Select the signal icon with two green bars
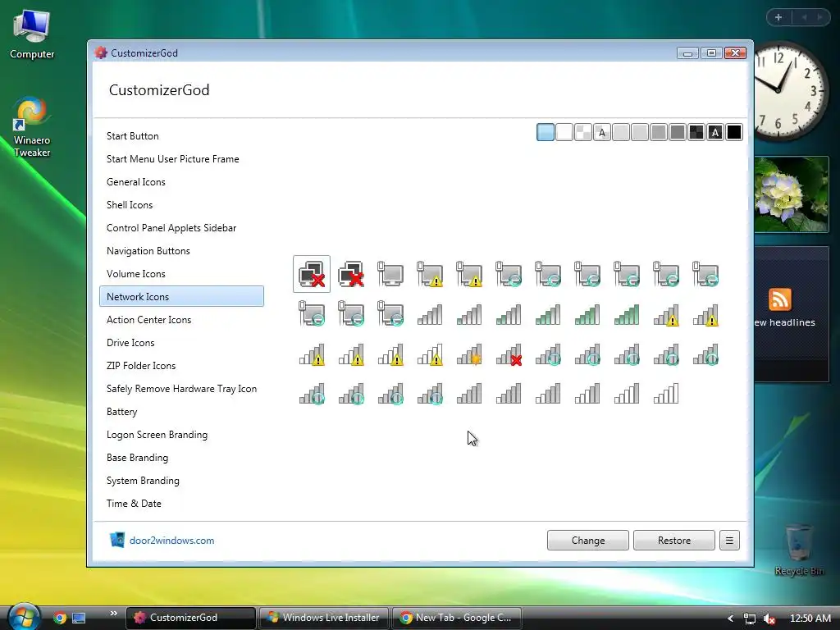This screenshot has height=630, width=840. pyautogui.click(x=509, y=314)
